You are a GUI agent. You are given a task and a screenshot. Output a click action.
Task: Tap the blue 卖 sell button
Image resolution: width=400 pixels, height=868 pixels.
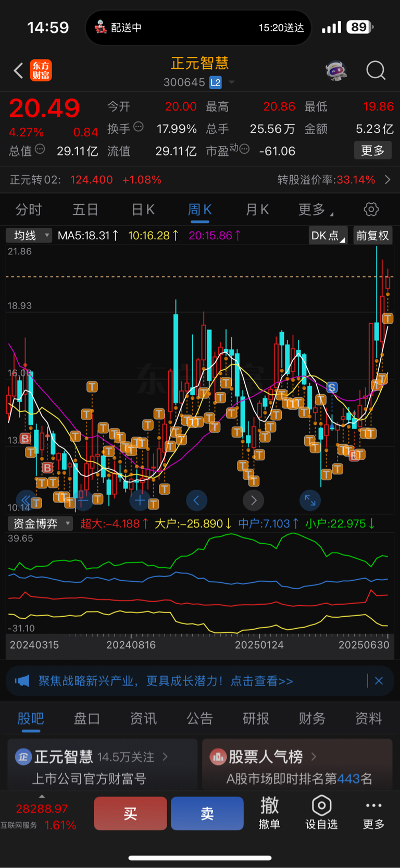pos(207,813)
